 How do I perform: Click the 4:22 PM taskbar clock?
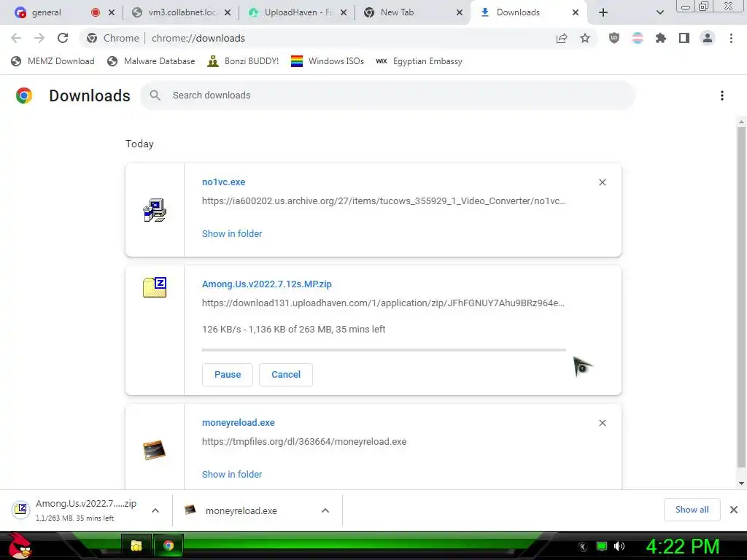(683, 546)
